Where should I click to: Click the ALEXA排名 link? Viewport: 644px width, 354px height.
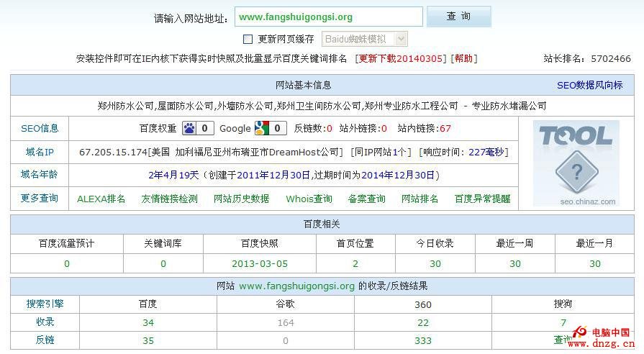click(101, 199)
